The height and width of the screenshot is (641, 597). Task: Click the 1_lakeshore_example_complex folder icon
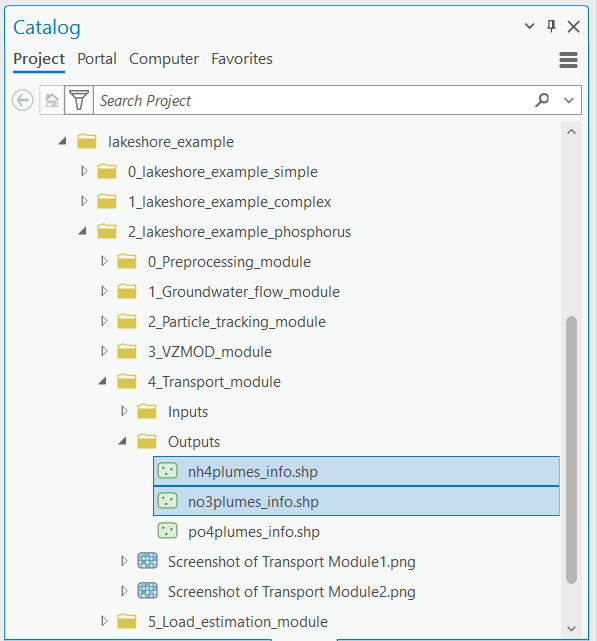click(x=107, y=202)
